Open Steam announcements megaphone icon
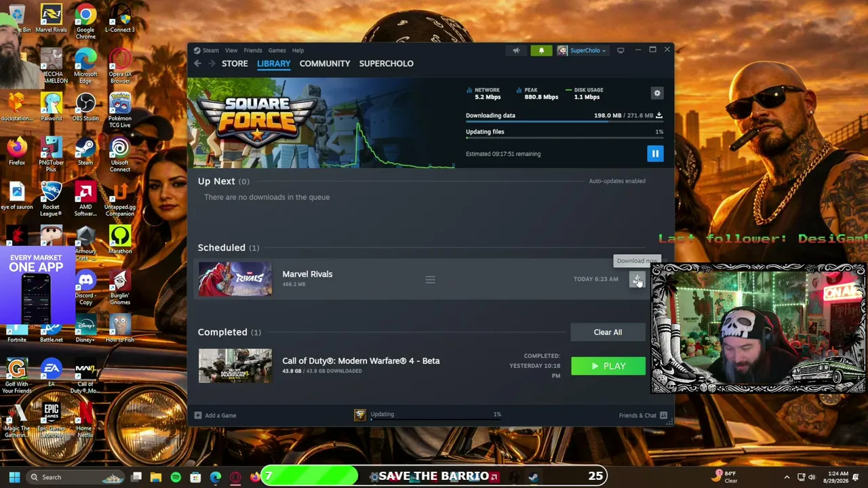Image resolution: width=868 pixels, height=488 pixels. [x=516, y=50]
